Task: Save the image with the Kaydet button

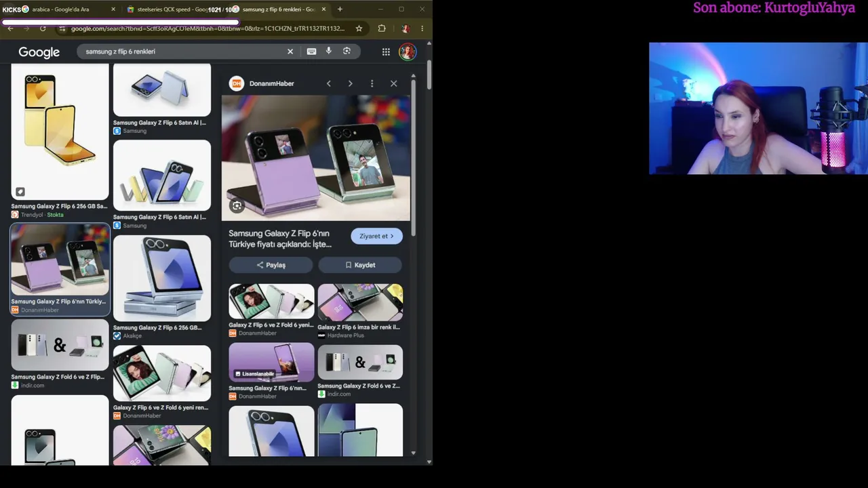Action: [x=360, y=265]
